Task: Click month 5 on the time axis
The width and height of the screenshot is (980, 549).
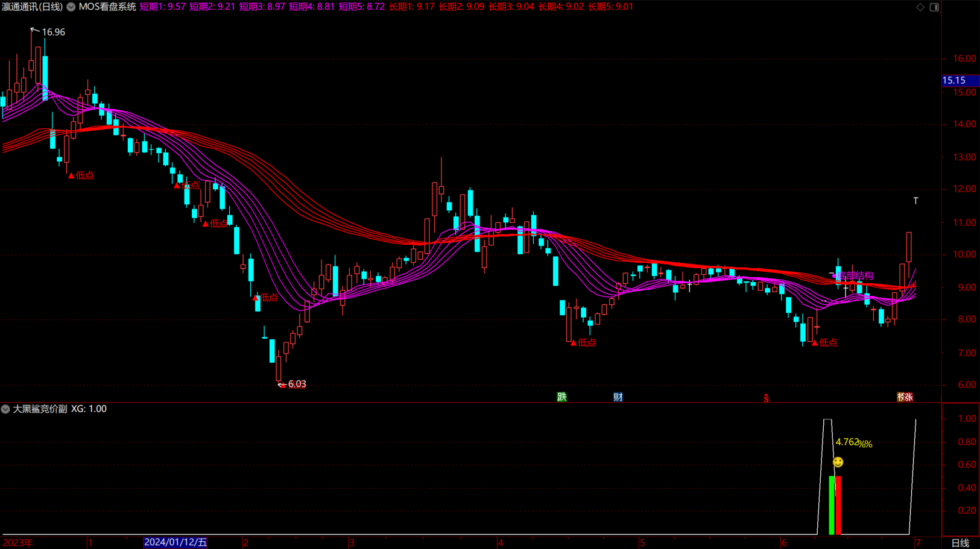Action: tap(642, 543)
